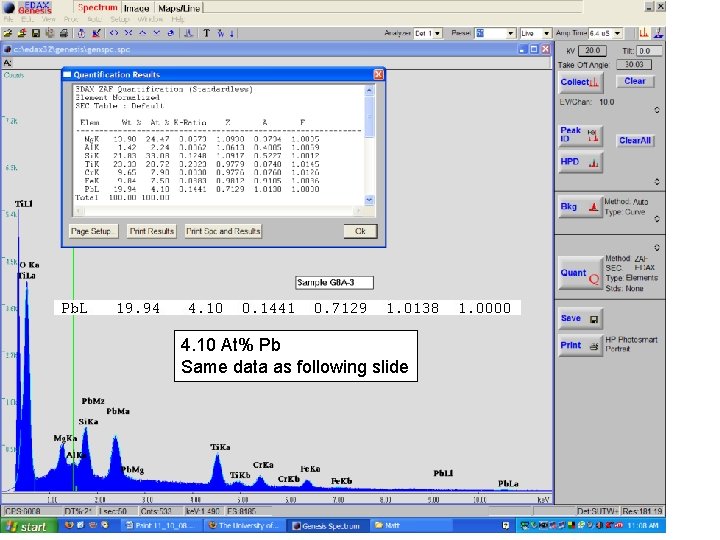Click the open file folder toolbar icon
Viewport: 720px width, 540px height.
point(8,33)
